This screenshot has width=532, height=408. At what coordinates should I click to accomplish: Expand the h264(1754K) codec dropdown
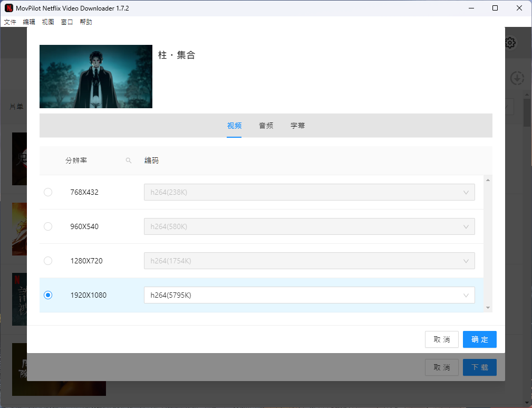(x=309, y=261)
